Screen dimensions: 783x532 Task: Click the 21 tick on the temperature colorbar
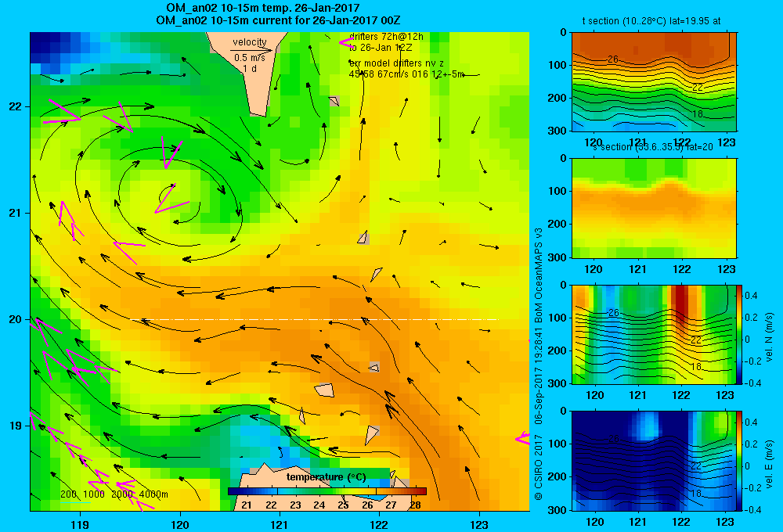(x=246, y=505)
